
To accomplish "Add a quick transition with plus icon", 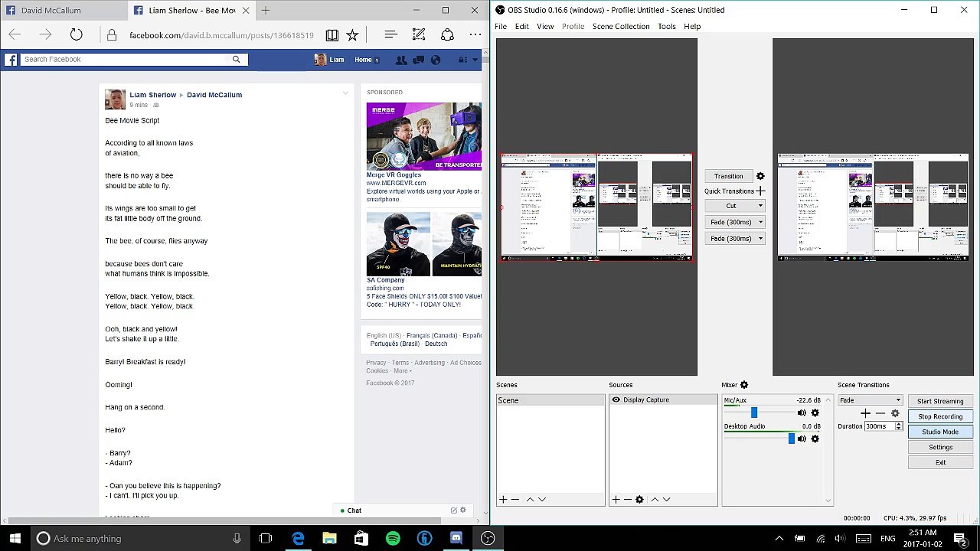I will point(760,191).
